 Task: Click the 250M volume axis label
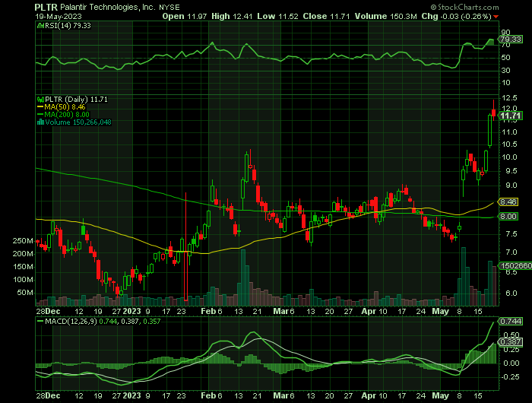23,241
